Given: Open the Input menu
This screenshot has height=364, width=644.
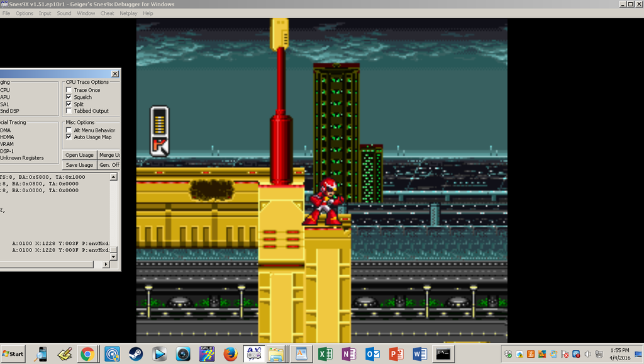Looking at the screenshot, I should [45, 13].
